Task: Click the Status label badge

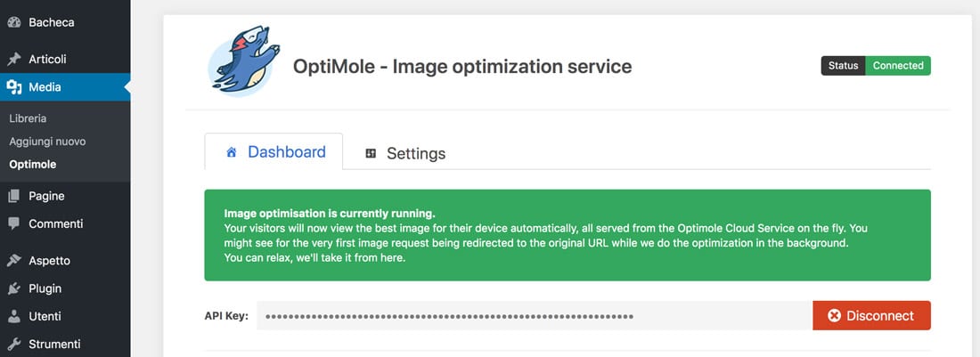Action: click(x=843, y=66)
